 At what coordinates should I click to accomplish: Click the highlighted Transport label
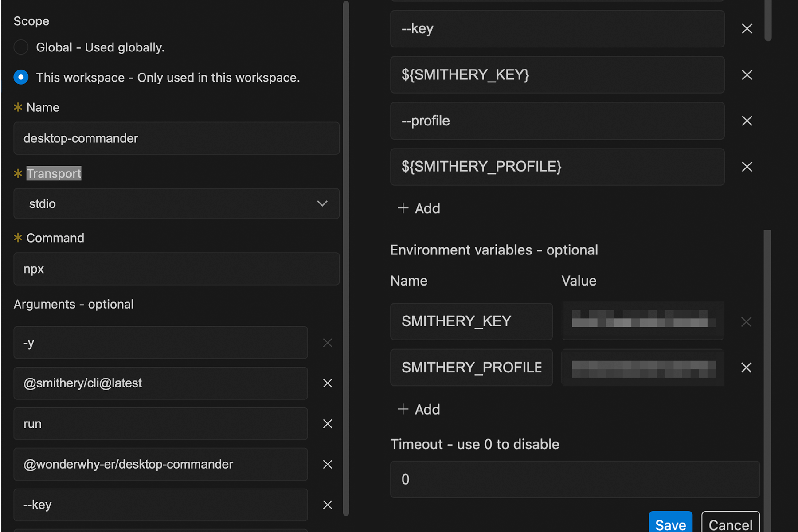tap(54, 173)
